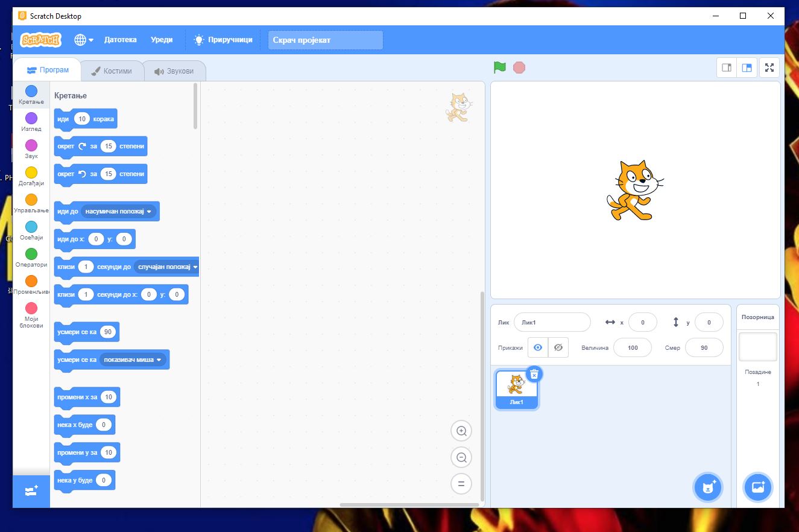The width and height of the screenshot is (799, 532).
Task: Click the 10 value in иди корака block
Action: tap(82, 119)
